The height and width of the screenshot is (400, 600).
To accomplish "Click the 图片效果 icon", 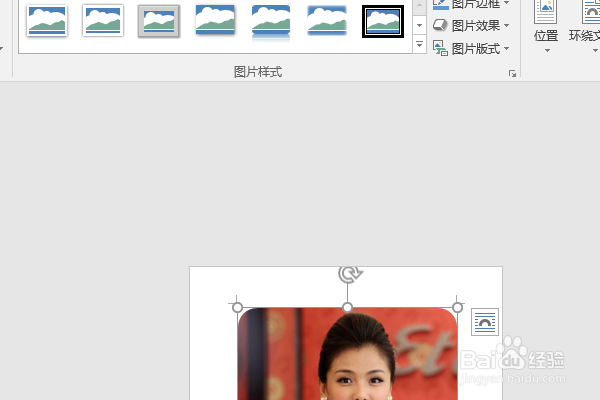I will [440, 26].
